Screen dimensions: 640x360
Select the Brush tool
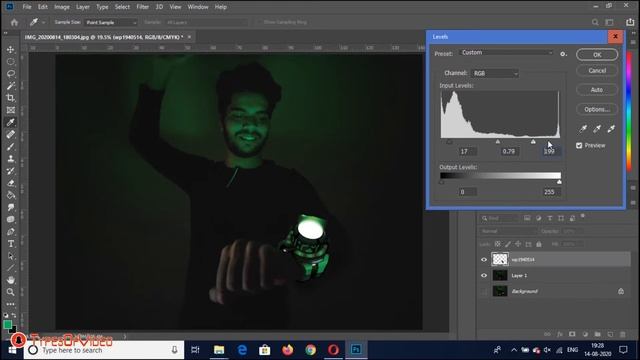coord(11,147)
